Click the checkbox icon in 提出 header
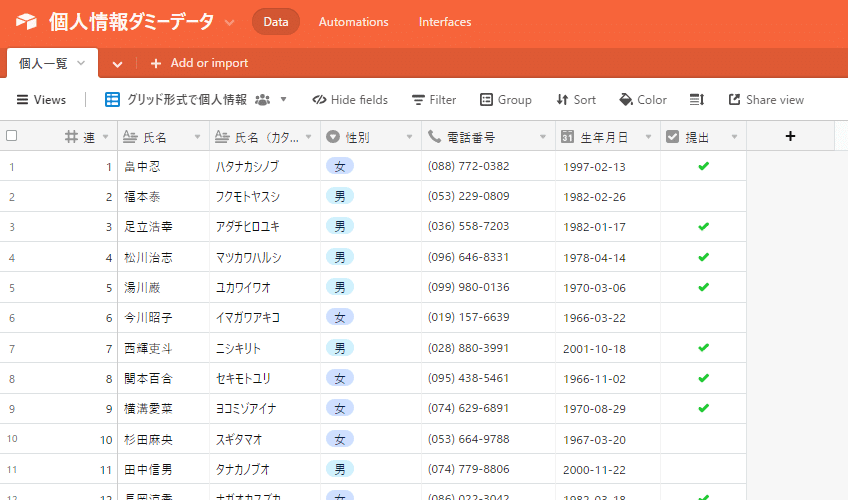848x500 pixels. (672, 137)
